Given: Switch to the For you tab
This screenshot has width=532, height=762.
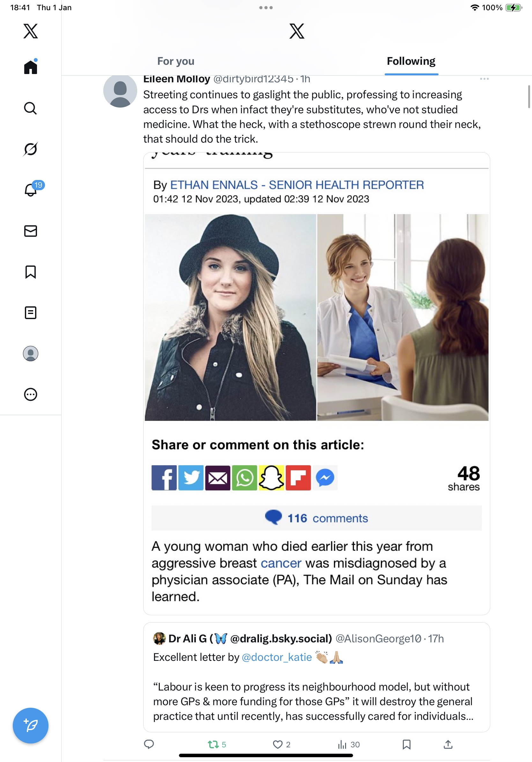Looking at the screenshot, I should pyautogui.click(x=176, y=61).
